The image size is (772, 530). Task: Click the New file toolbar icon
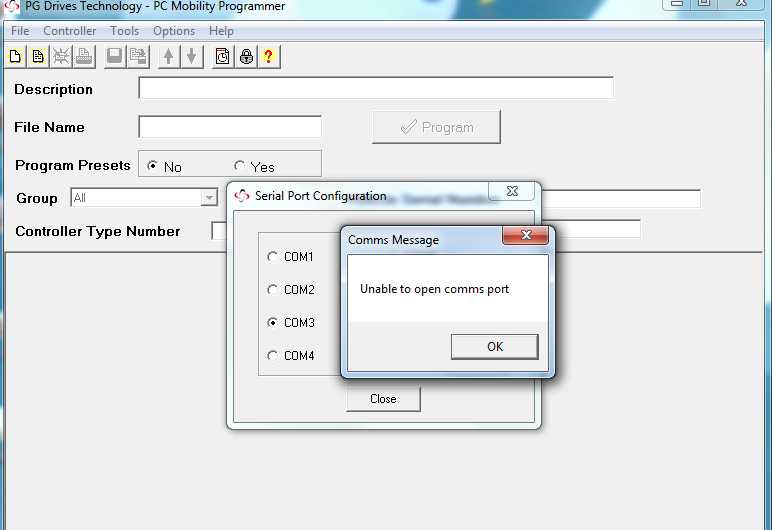coord(15,57)
